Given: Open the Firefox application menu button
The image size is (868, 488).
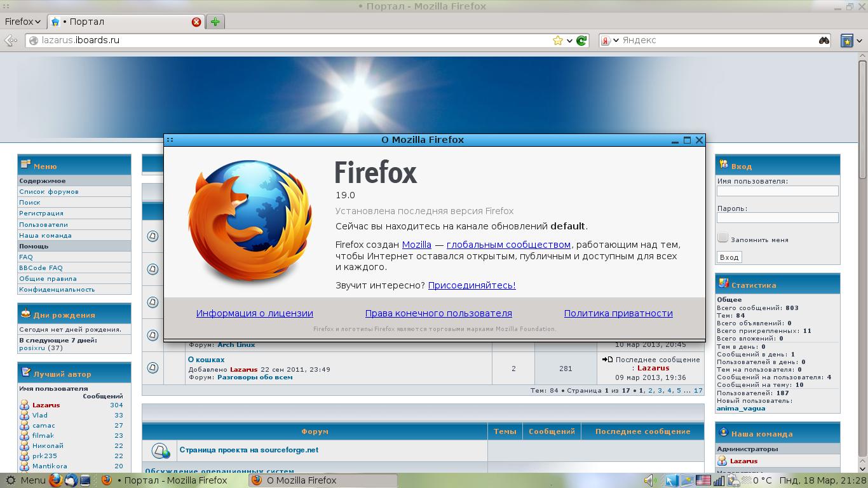Looking at the screenshot, I should click(x=22, y=22).
